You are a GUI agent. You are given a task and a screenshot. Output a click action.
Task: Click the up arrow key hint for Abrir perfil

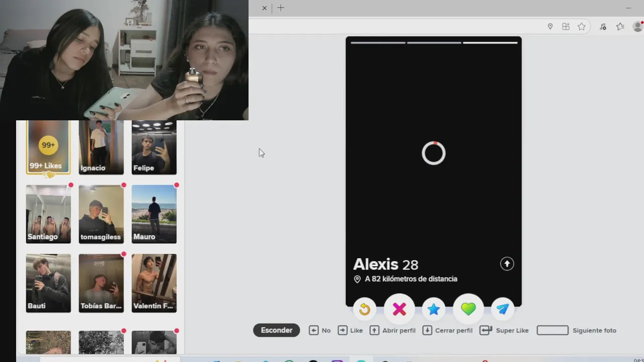(374, 330)
